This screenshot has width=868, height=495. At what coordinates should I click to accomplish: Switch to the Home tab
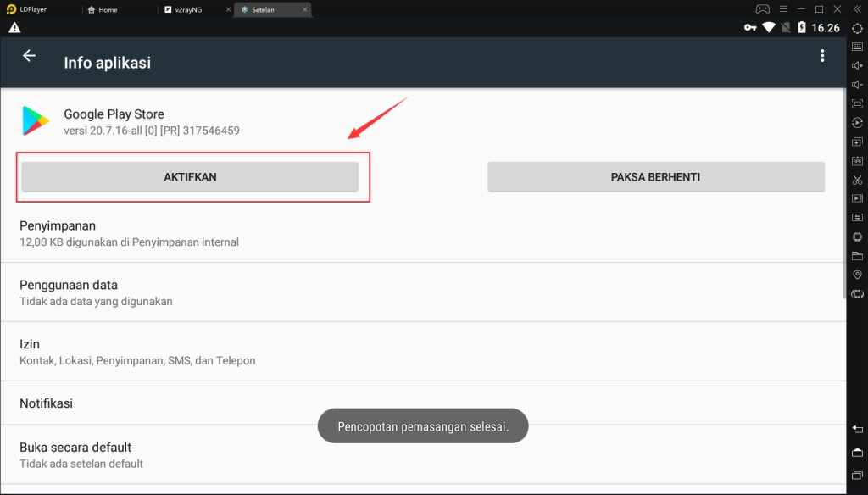(103, 9)
